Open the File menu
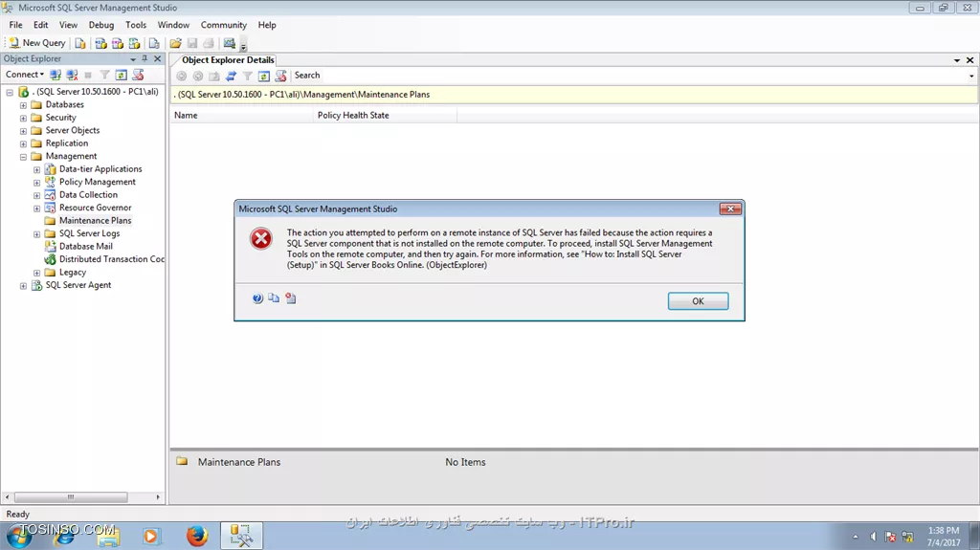This screenshot has height=550, width=980. [x=15, y=25]
